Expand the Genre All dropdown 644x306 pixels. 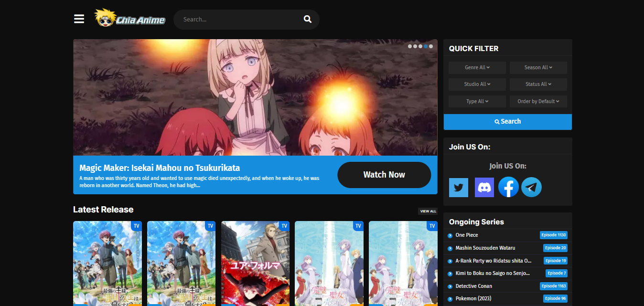click(477, 68)
